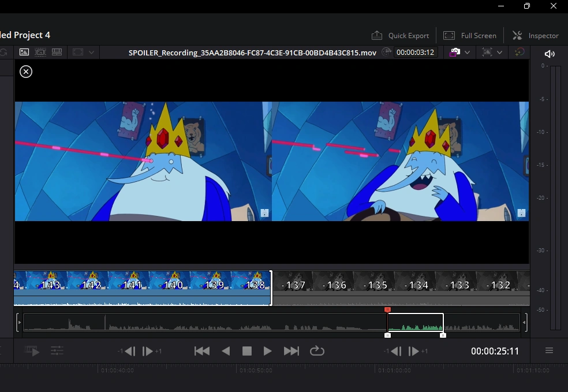Step left trim point back one frame
Image resolution: width=568 pixels, height=392 pixels.
pos(130,351)
